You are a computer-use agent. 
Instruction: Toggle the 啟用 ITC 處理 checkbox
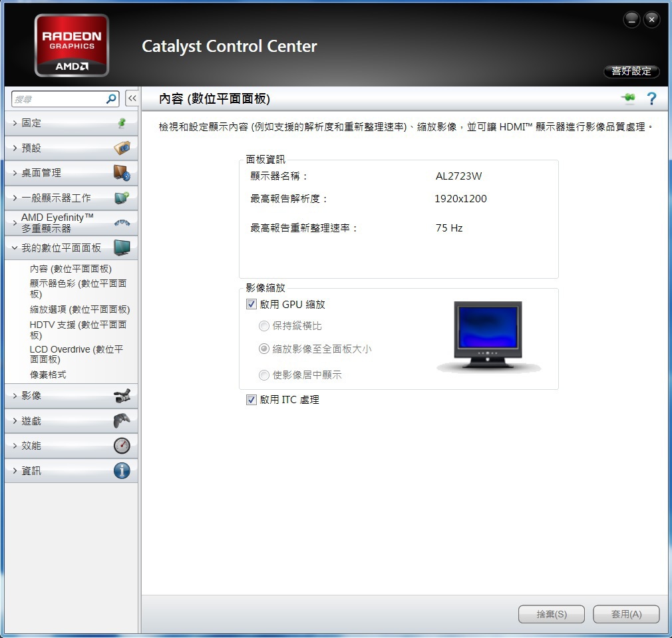[x=252, y=400]
